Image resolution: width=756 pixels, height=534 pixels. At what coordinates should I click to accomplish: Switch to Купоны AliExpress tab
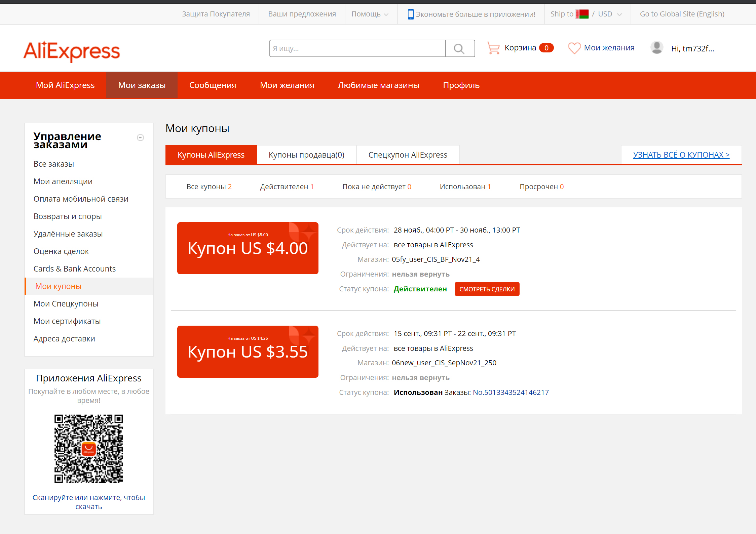[x=211, y=155]
